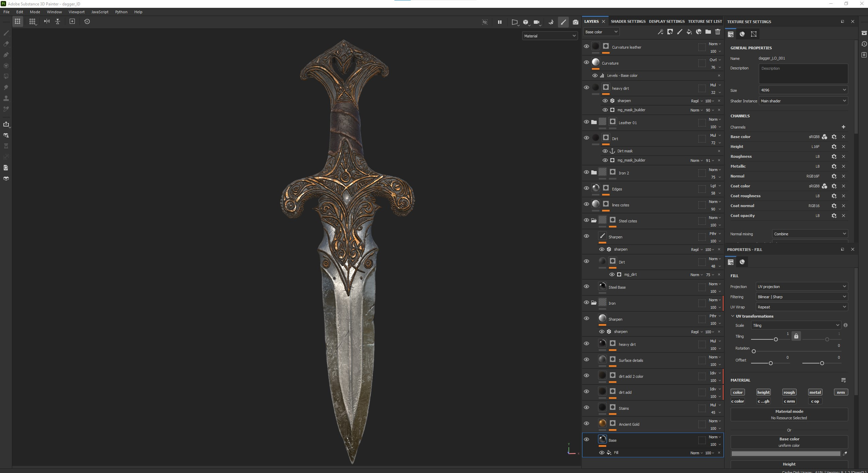Select the Paint brush tool in left toolbar
This screenshot has height=473, width=868.
(6, 33)
